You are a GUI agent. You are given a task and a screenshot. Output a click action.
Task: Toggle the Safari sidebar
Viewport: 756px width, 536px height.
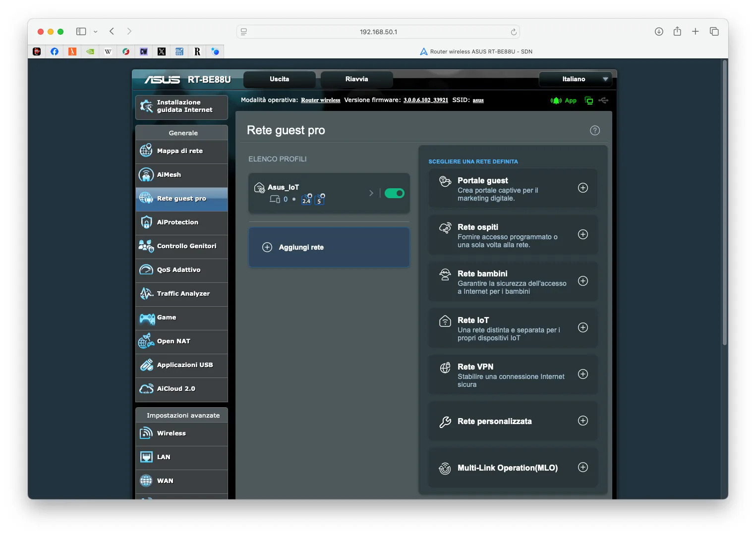81,32
